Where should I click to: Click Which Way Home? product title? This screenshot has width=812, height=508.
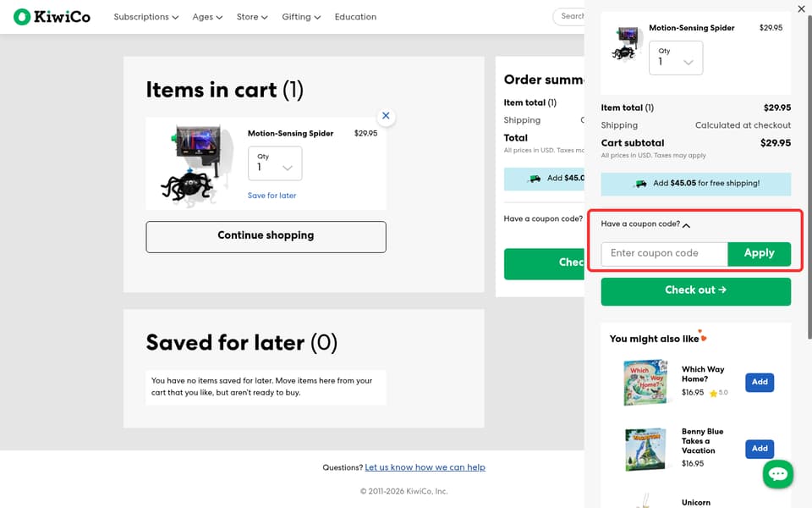pyautogui.click(x=703, y=373)
